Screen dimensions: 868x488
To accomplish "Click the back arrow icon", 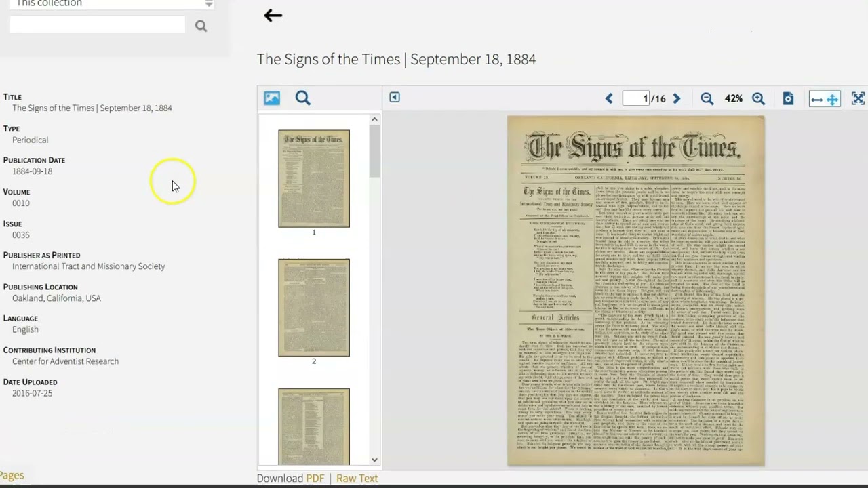I will [x=273, y=16].
